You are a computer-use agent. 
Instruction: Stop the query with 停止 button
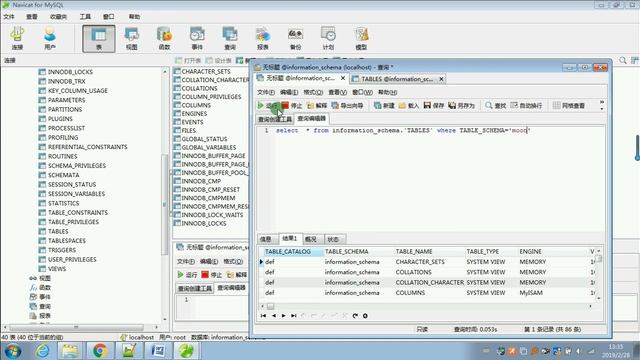[292, 105]
